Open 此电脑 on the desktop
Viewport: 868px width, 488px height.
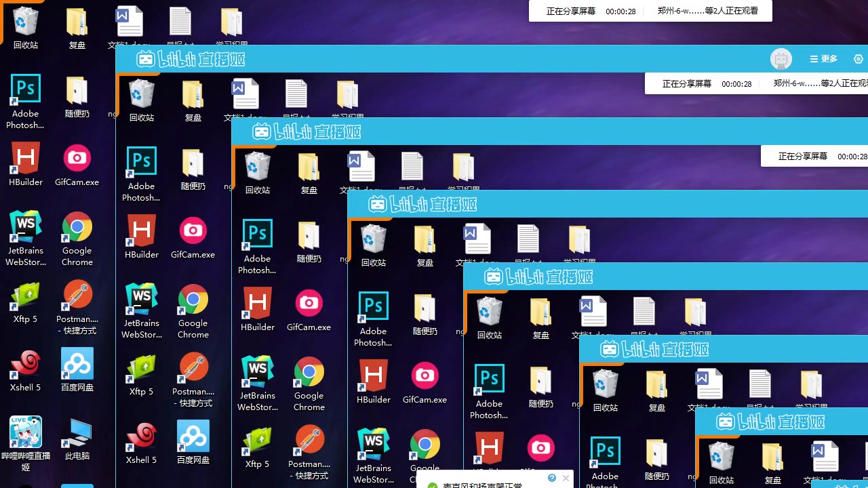point(77,439)
